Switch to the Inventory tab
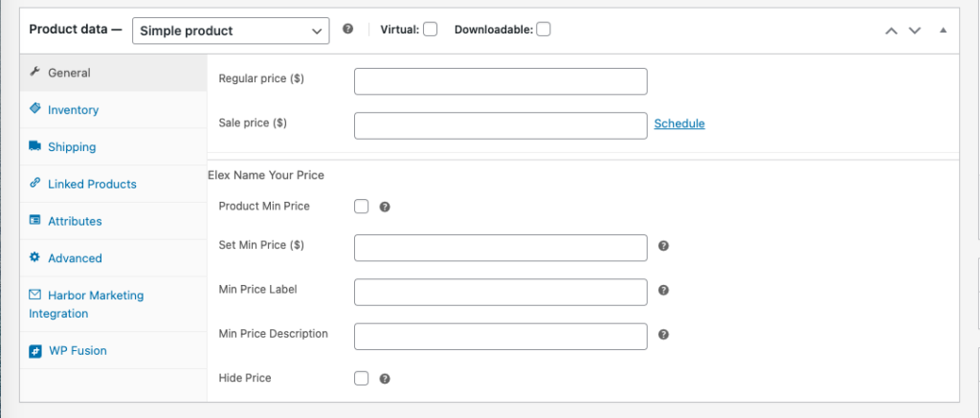980x418 pixels. click(x=73, y=110)
